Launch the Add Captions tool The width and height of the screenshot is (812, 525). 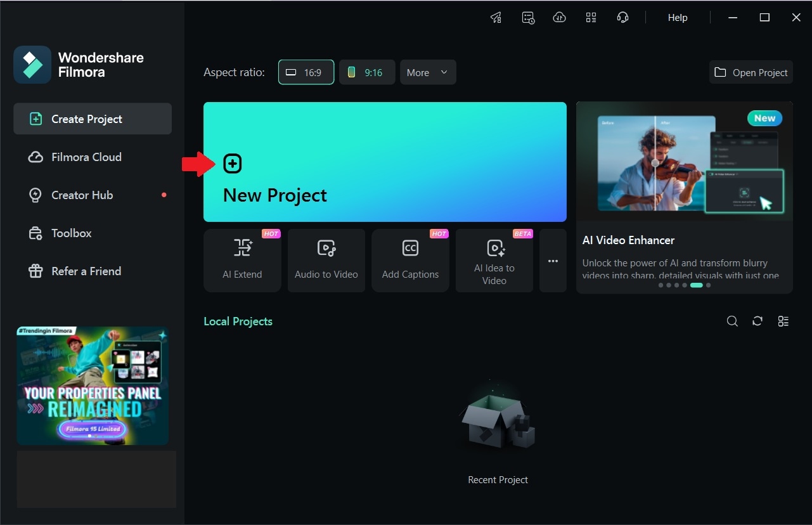click(x=410, y=260)
